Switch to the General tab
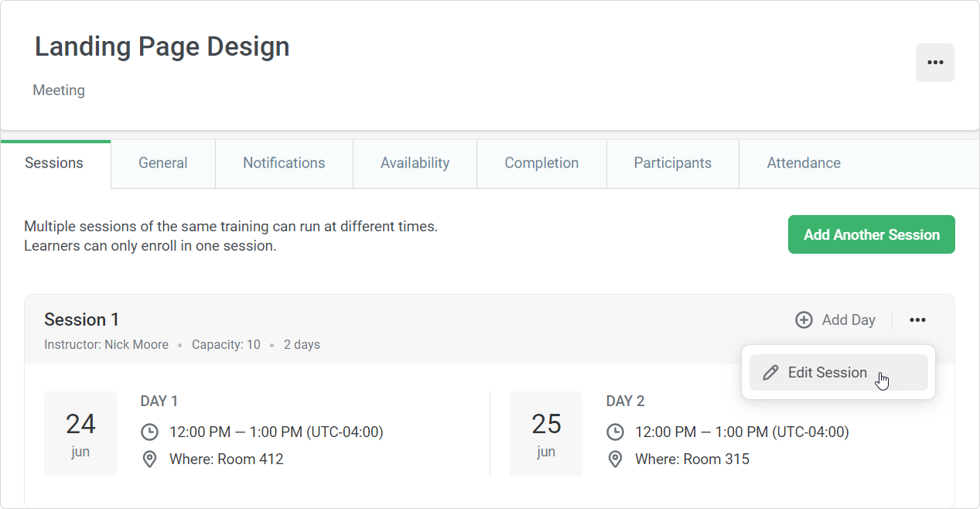 pyautogui.click(x=163, y=163)
